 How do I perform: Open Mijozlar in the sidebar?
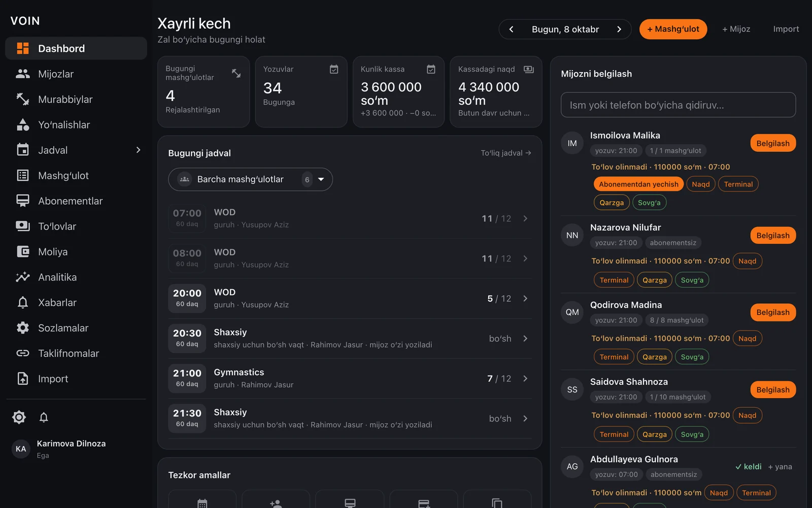(x=76, y=74)
